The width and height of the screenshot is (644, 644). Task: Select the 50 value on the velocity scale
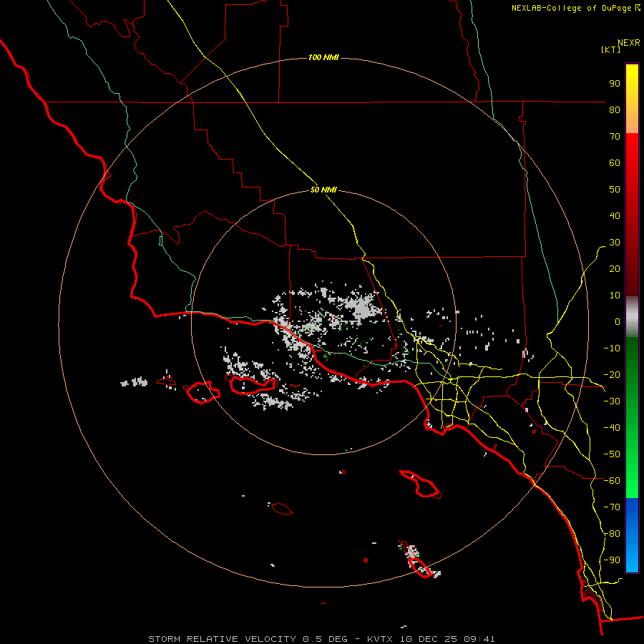coord(615,190)
